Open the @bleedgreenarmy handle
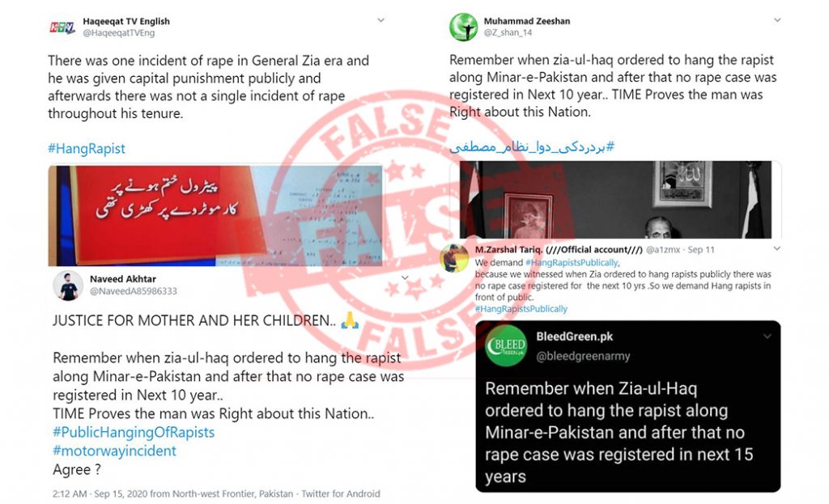Image resolution: width=829 pixels, height=504 pixels. (x=583, y=357)
